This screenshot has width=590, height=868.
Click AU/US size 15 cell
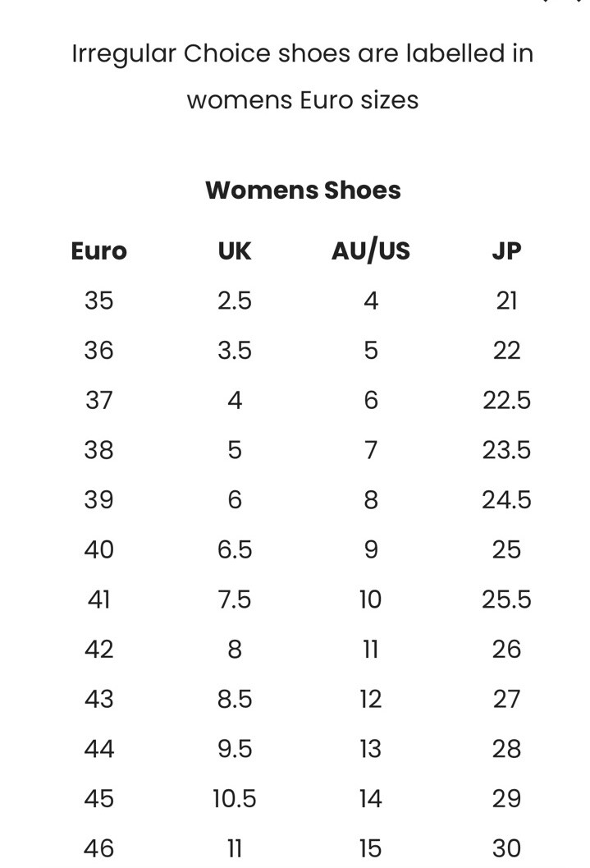(x=370, y=848)
